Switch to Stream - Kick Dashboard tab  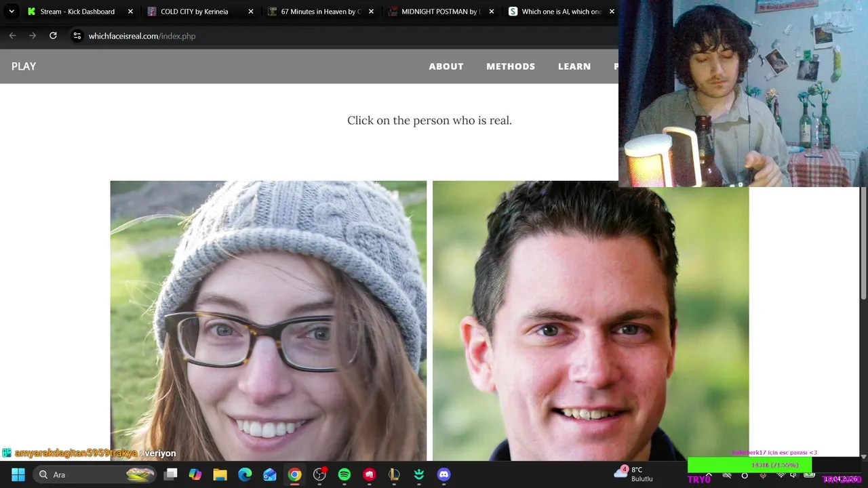coord(80,12)
